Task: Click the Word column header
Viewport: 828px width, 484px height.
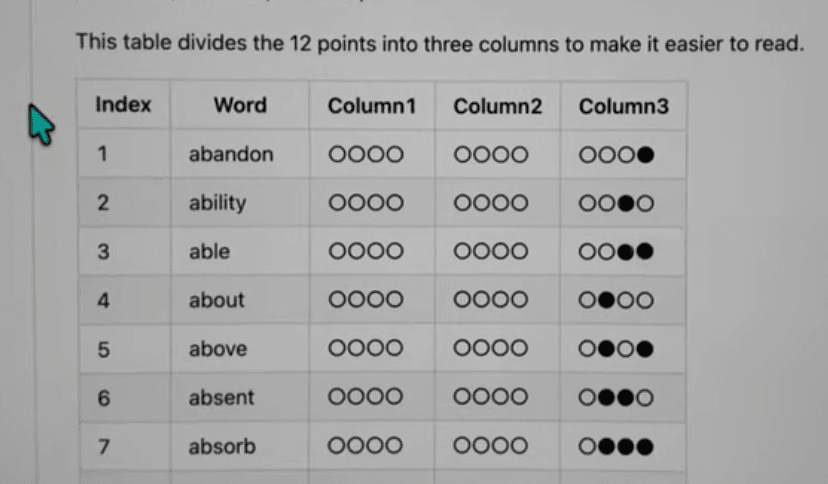Action: point(240,105)
